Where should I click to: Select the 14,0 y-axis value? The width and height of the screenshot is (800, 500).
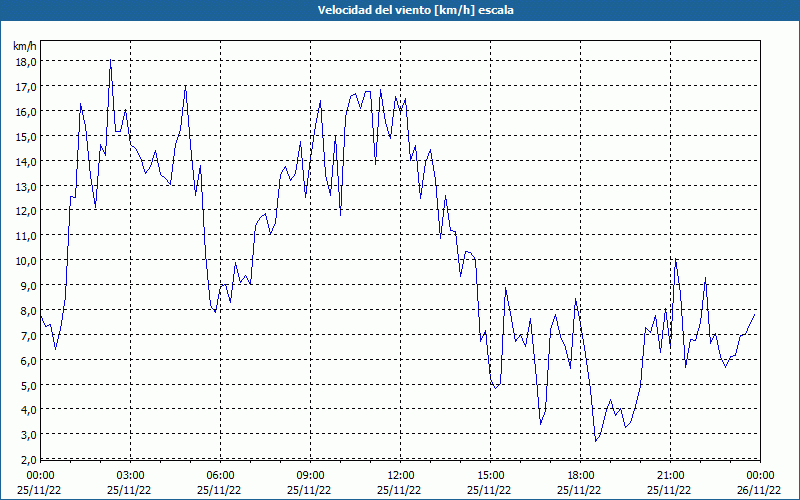(26, 162)
